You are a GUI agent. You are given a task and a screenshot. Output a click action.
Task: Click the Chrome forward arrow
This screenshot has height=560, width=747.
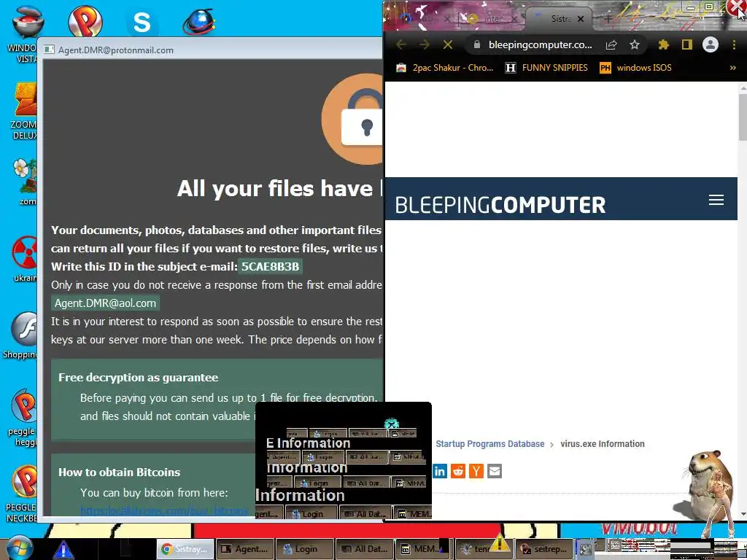(425, 44)
